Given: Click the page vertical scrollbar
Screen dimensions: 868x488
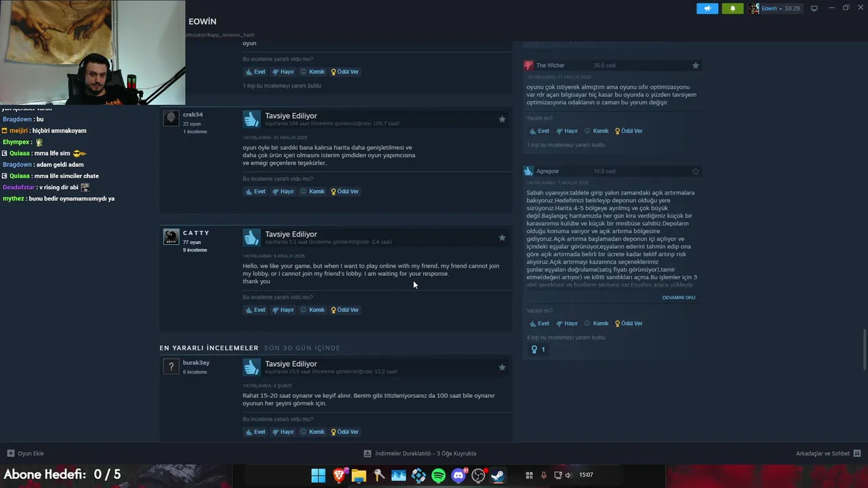Looking at the screenshot, I should [864, 349].
